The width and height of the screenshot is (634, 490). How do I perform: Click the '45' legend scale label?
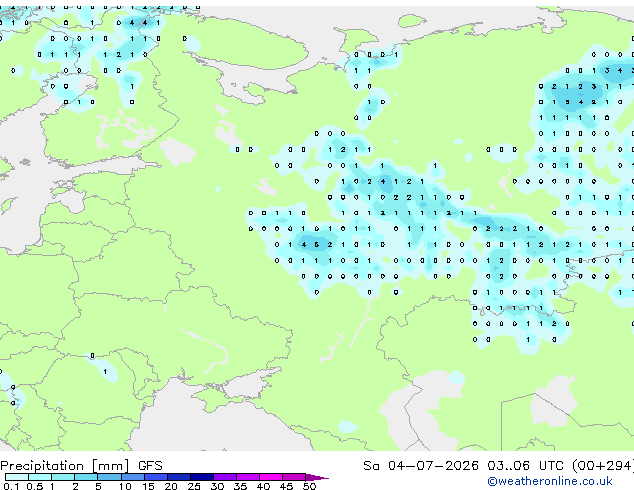[x=286, y=486]
